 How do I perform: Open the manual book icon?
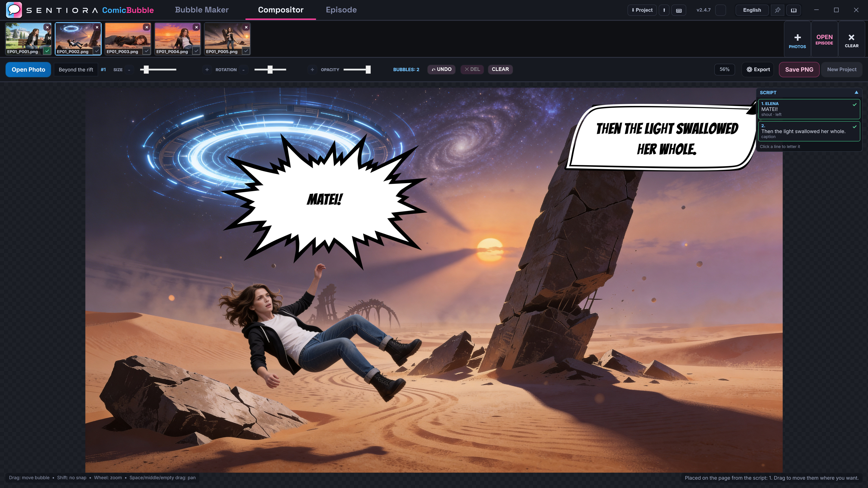(794, 10)
